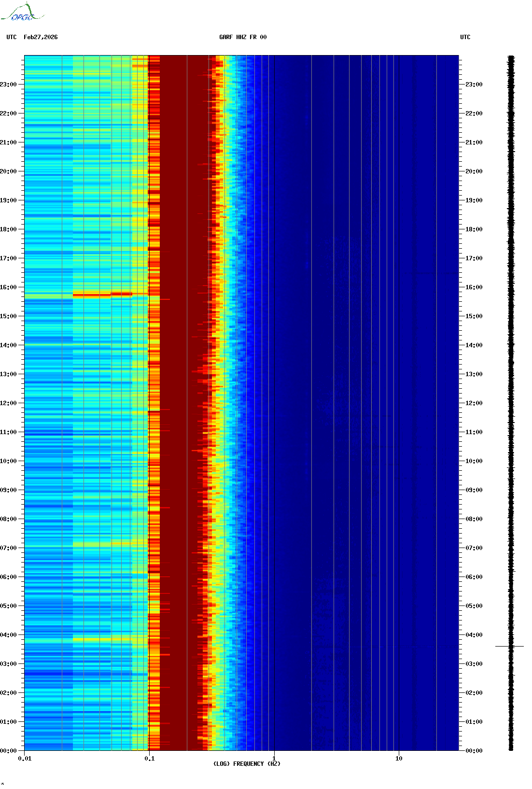Click the top of the seismogram waveform strip
The width and height of the screenshot is (532, 789).
[511, 58]
